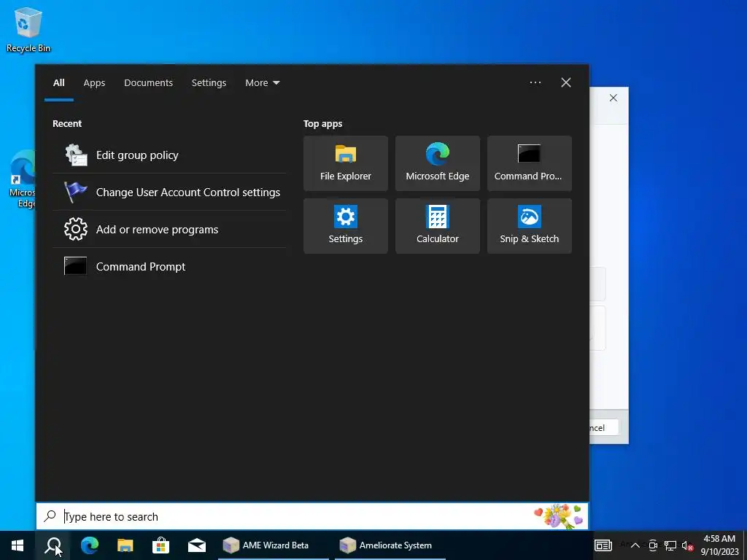Open Microsoft Store from the taskbar
747x560 pixels.
pos(161,545)
